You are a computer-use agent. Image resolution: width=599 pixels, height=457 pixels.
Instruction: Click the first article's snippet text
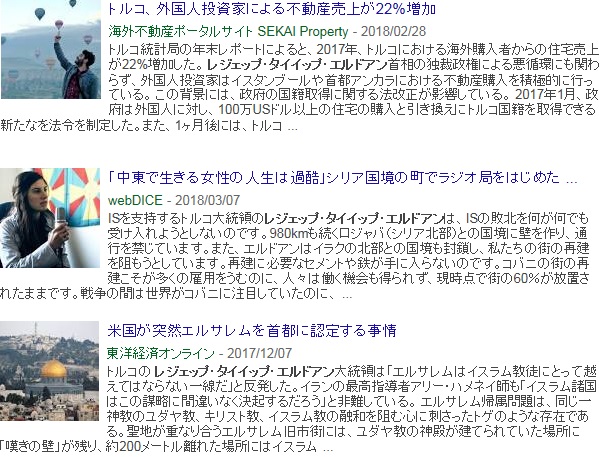[x=300, y=87]
